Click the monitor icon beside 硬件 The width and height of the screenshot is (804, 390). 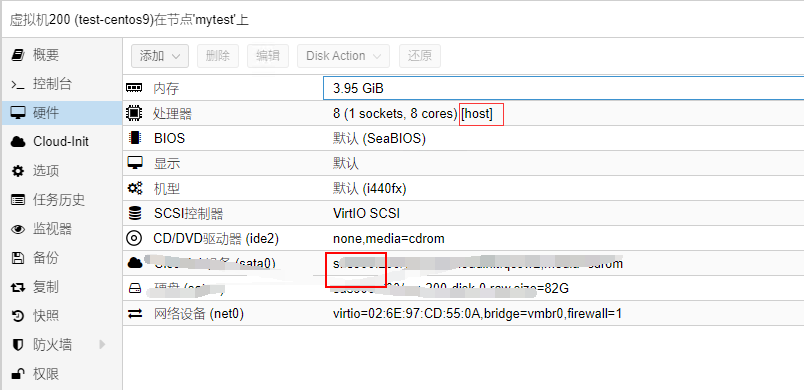(x=18, y=113)
